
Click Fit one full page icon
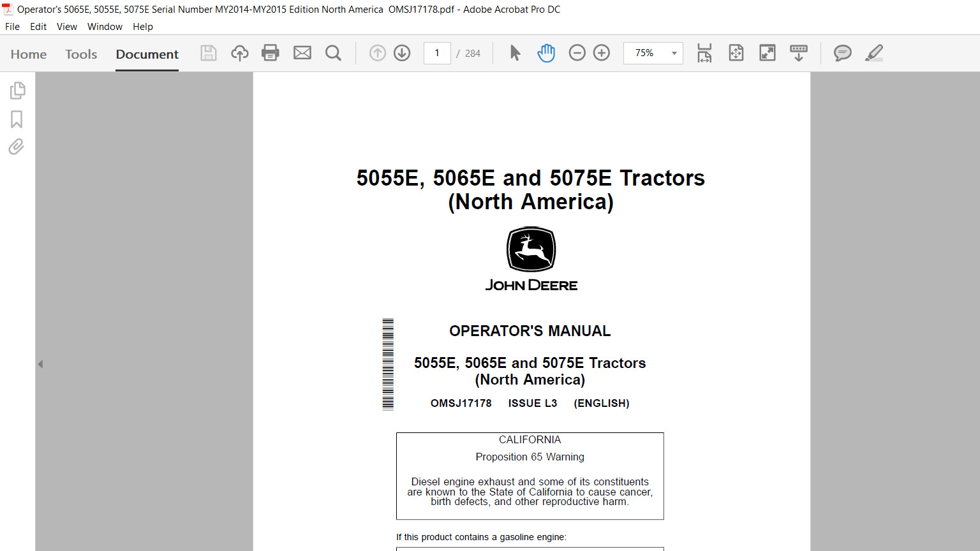point(736,53)
